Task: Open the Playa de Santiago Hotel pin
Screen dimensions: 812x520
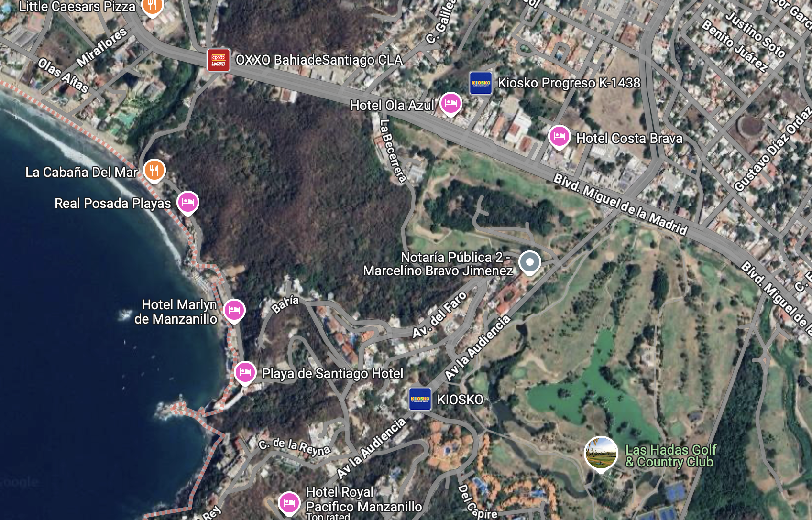Action: point(245,373)
